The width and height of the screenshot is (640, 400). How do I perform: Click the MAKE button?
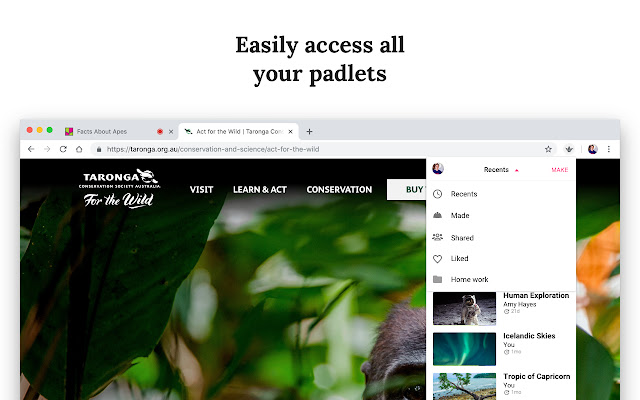coord(560,170)
